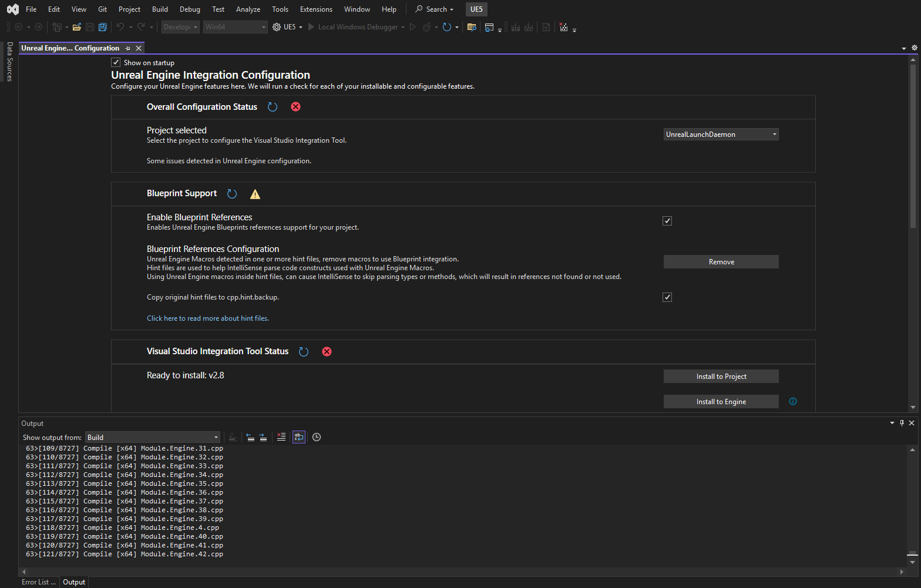Go to previous message in Output panel
The height and width of the screenshot is (588, 921).
click(x=250, y=437)
